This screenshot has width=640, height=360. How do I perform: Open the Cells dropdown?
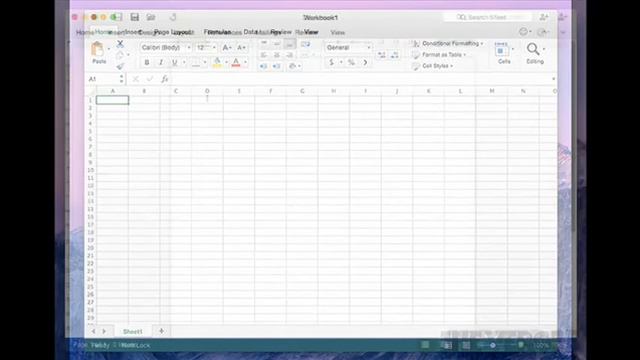[504, 53]
